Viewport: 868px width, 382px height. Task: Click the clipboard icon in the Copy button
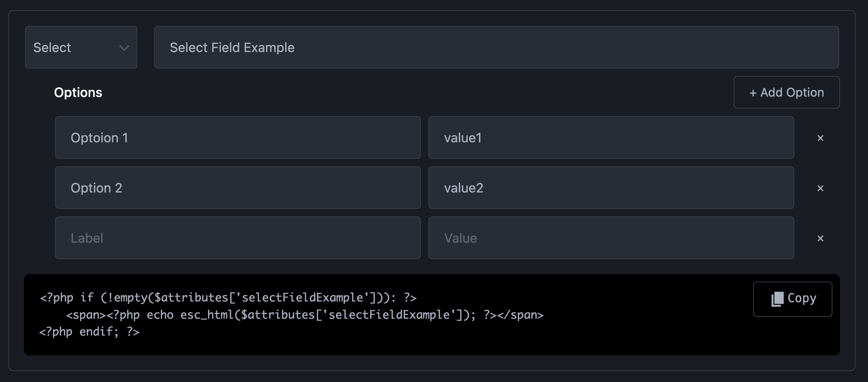pos(777,299)
